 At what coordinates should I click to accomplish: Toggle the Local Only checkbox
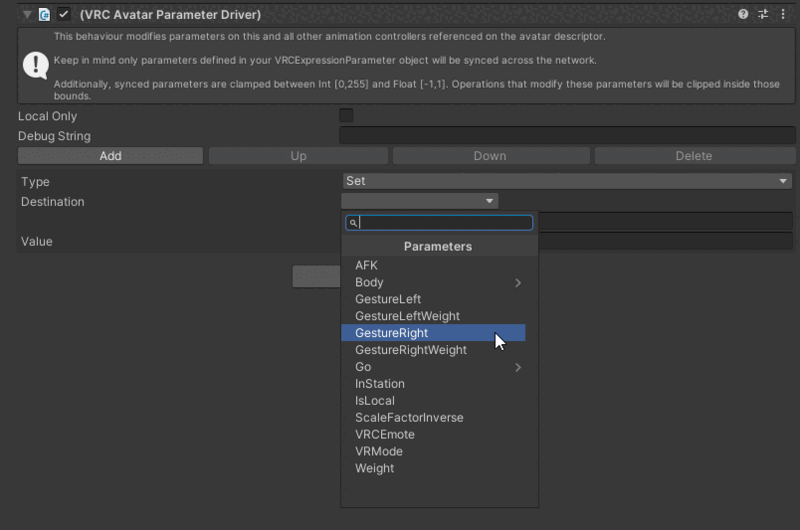point(346,115)
